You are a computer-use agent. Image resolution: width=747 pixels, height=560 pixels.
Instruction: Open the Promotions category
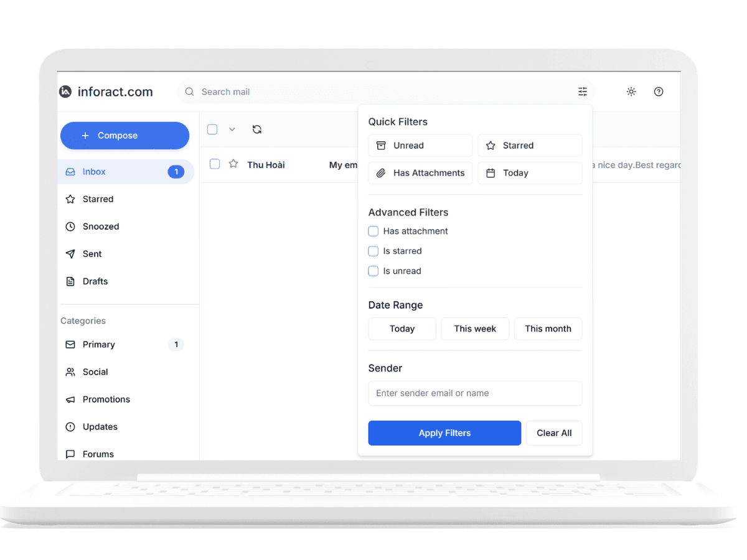[x=106, y=399]
